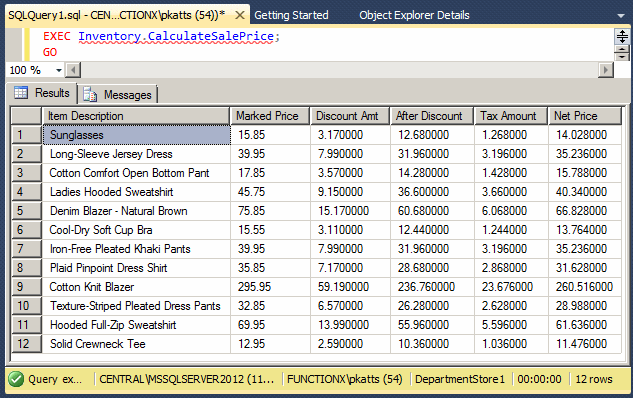Click the green query success icon

pos(16,379)
